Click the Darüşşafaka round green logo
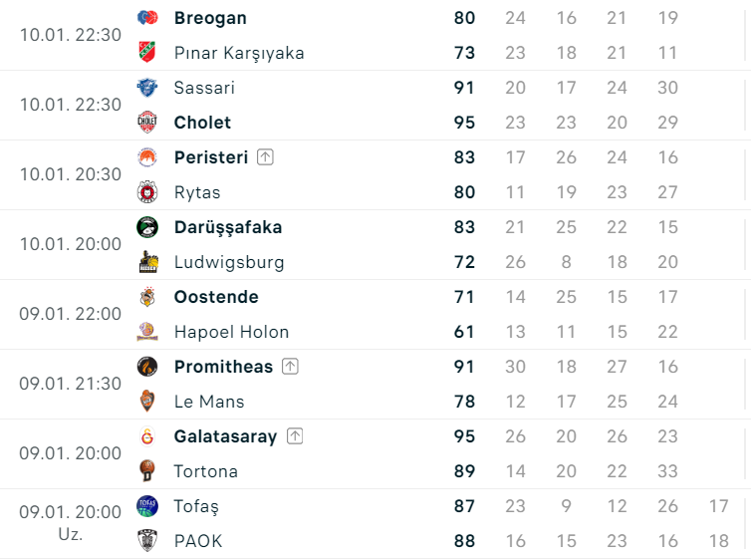The height and width of the screenshot is (560, 751). 147,227
